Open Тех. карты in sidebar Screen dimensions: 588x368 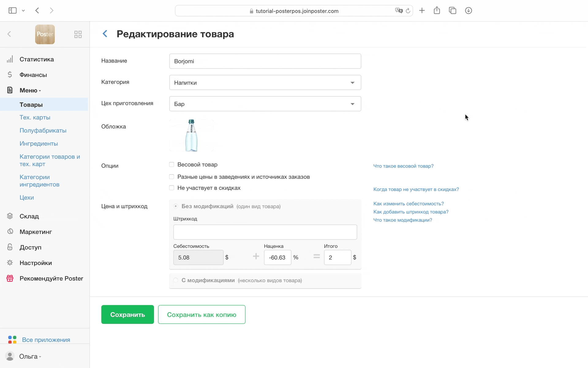[x=35, y=117]
